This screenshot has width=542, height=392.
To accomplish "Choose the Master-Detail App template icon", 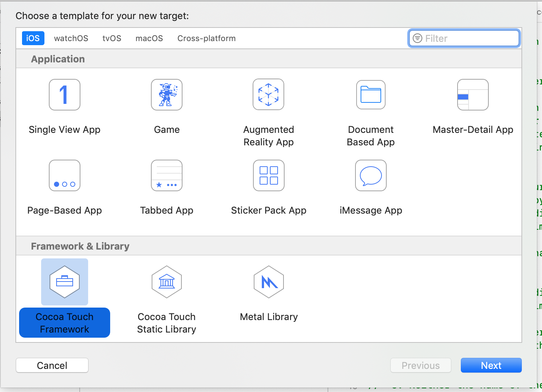I will (x=473, y=95).
